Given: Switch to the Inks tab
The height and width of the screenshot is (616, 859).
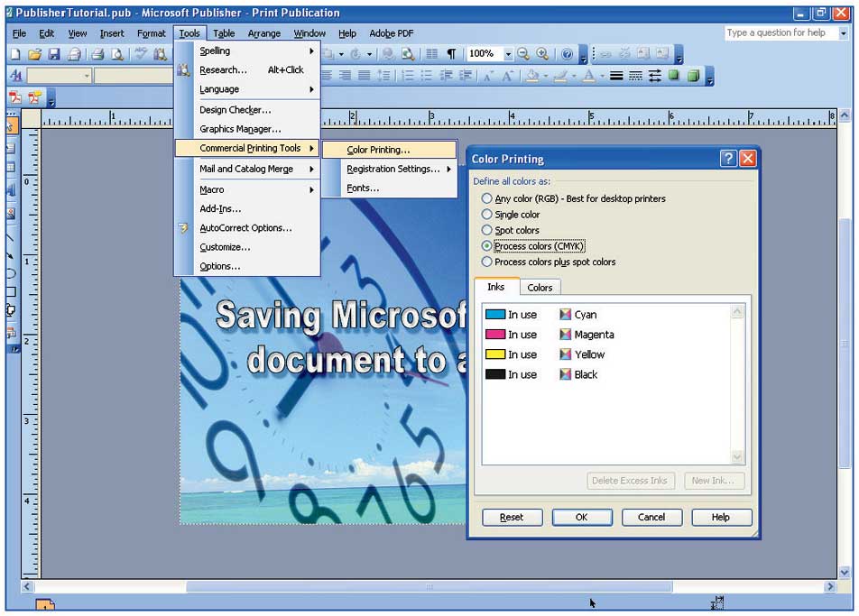Looking at the screenshot, I should tap(495, 287).
